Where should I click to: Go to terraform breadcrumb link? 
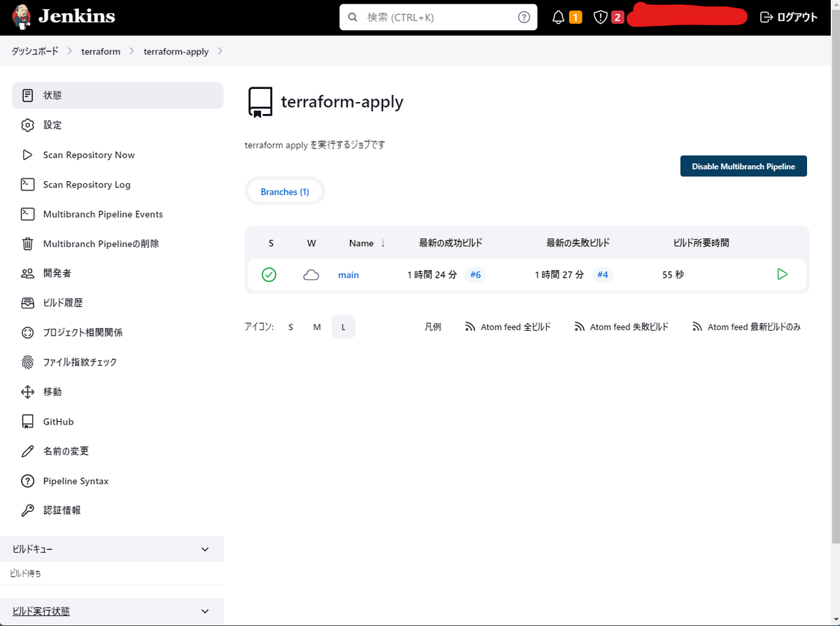(x=101, y=51)
